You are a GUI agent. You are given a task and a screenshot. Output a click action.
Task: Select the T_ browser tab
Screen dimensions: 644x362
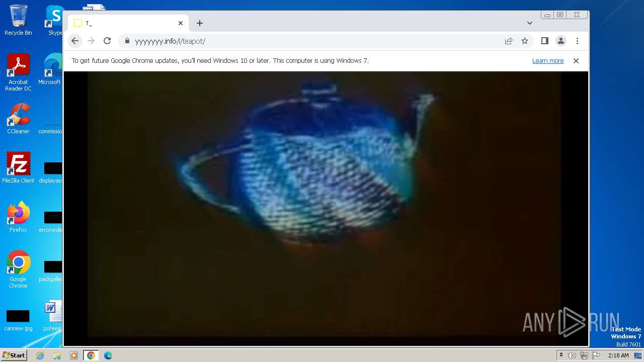[x=128, y=23]
